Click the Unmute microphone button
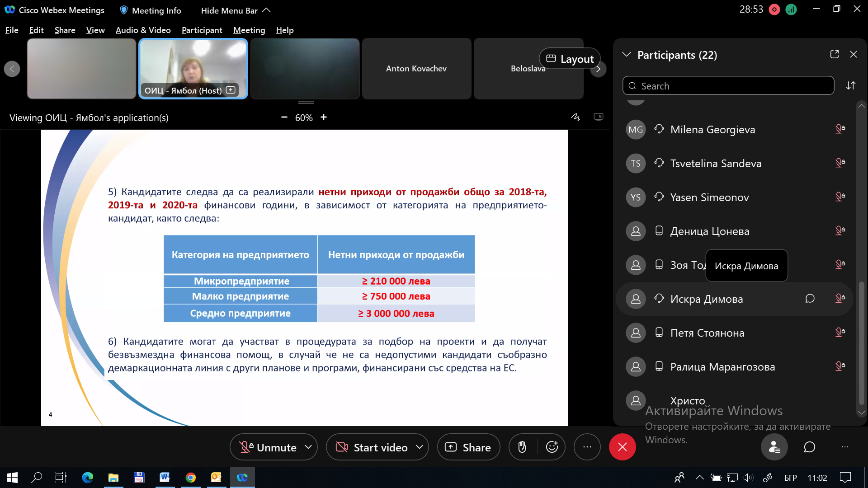The width and height of the screenshot is (868, 488). (268, 447)
